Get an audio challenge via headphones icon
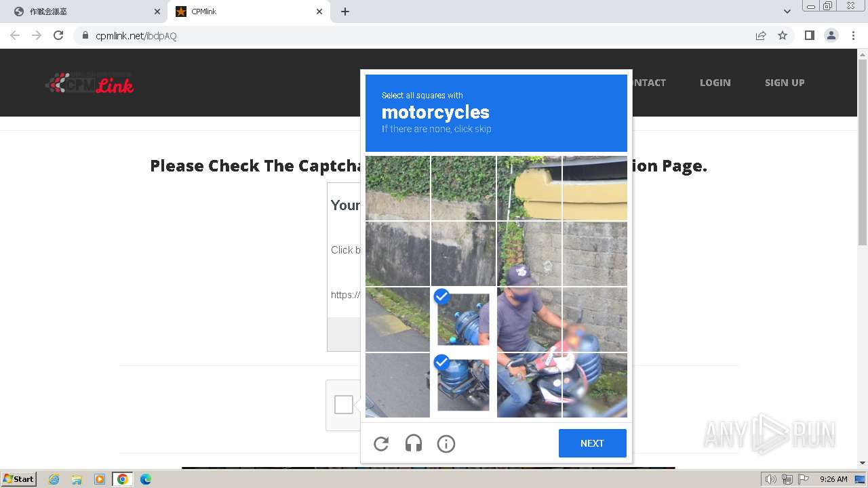868x488 pixels. tap(414, 444)
